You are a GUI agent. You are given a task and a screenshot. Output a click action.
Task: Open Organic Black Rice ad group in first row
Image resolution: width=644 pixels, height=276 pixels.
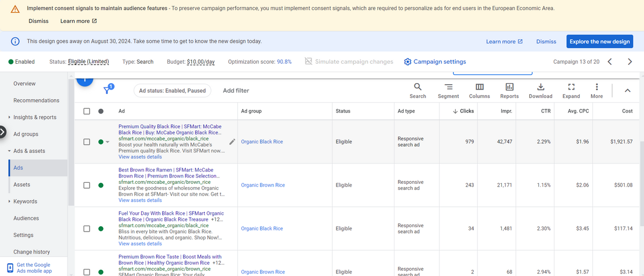262,142
